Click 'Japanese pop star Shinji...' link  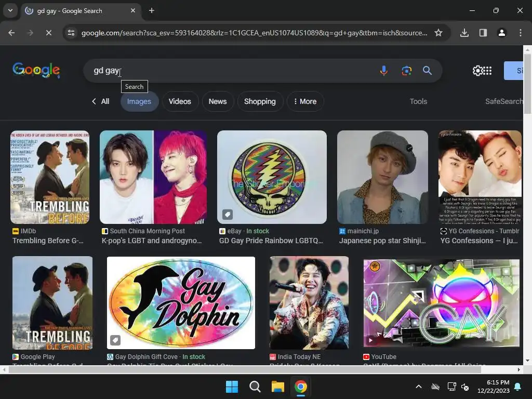point(382,241)
